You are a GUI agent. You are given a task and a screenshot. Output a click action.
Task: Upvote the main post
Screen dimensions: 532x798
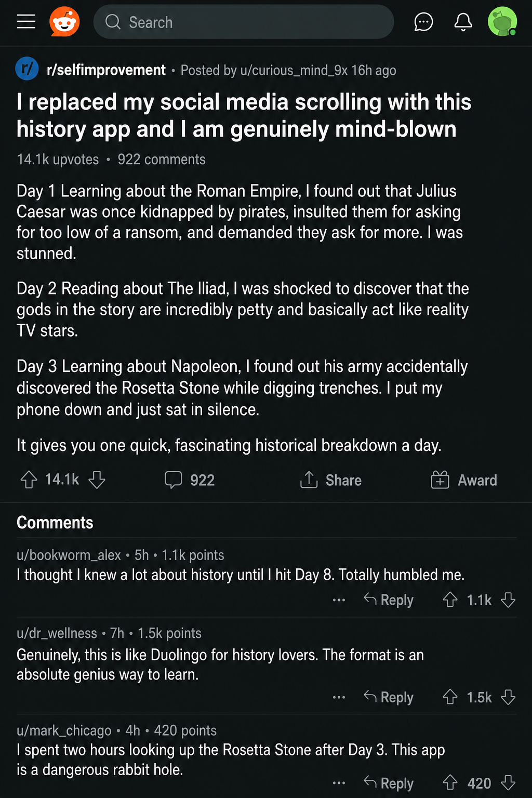pyautogui.click(x=29, y=480)
